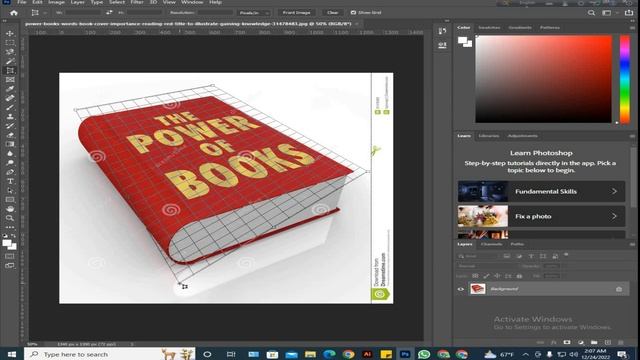Switch to the Swatches tab

(x=489, y=27)
